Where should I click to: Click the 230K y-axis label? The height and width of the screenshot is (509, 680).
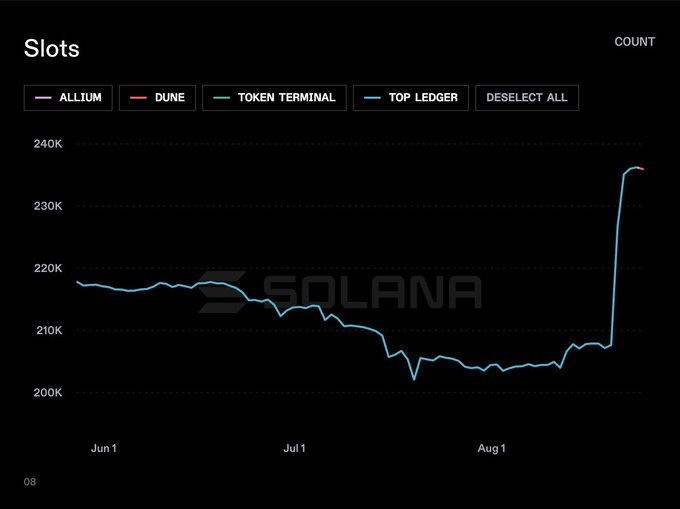click(x=48, y=206)
